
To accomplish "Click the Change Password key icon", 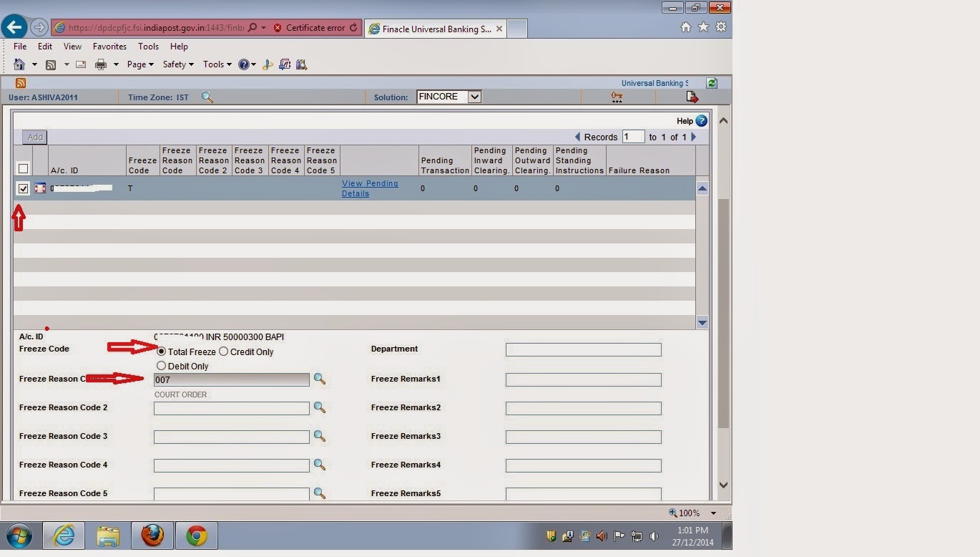I will pos(617,97).
